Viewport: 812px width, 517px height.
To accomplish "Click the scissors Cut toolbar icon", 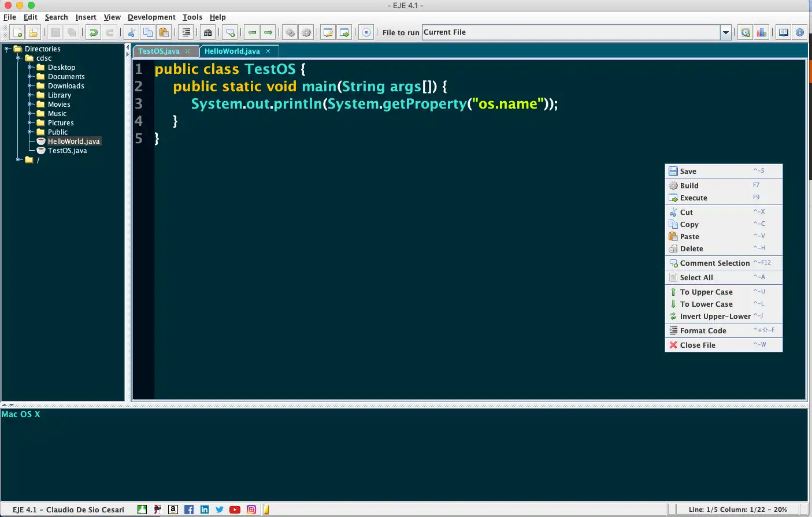I will tap(132, 33).
